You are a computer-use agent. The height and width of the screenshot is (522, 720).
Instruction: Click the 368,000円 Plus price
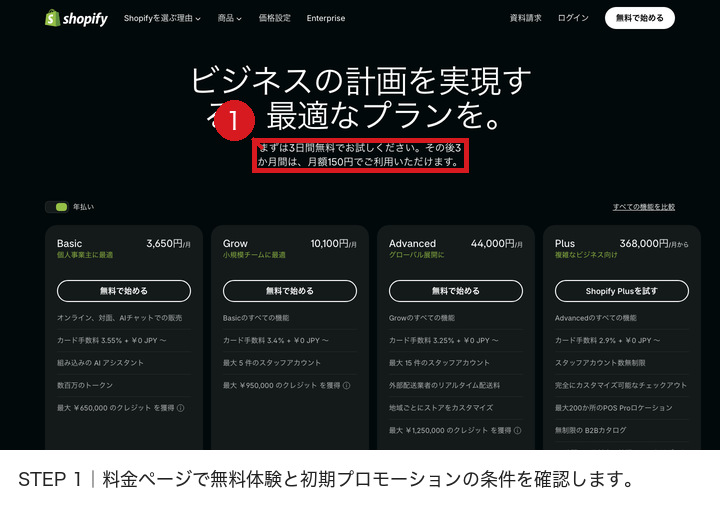point(654,244)
